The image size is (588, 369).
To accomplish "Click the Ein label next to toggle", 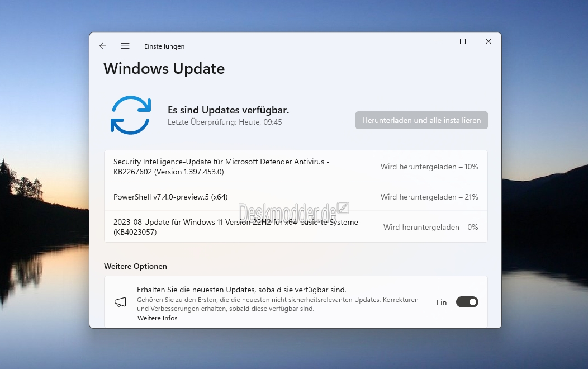I will (442, 302).
